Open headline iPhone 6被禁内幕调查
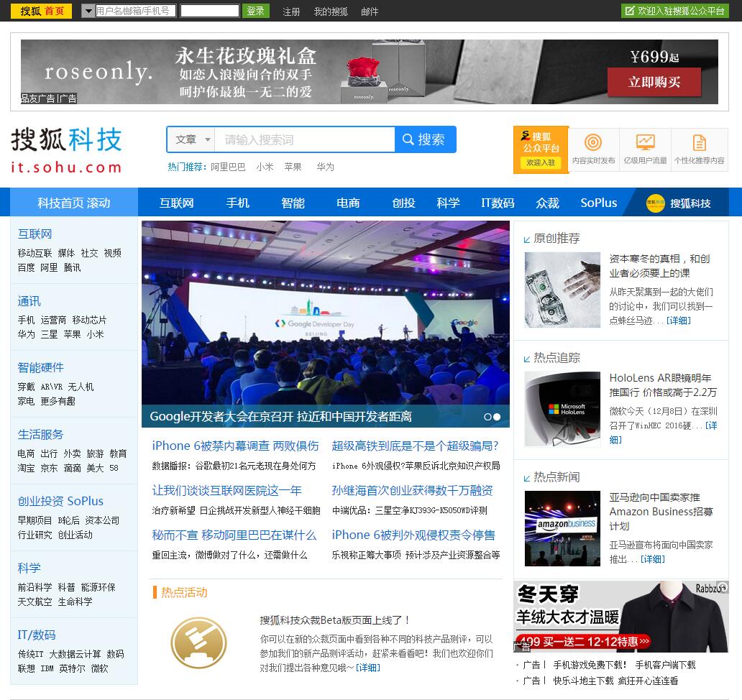This screenshot has height=700, width=742. pyautogui.click(x=235, y=446)
